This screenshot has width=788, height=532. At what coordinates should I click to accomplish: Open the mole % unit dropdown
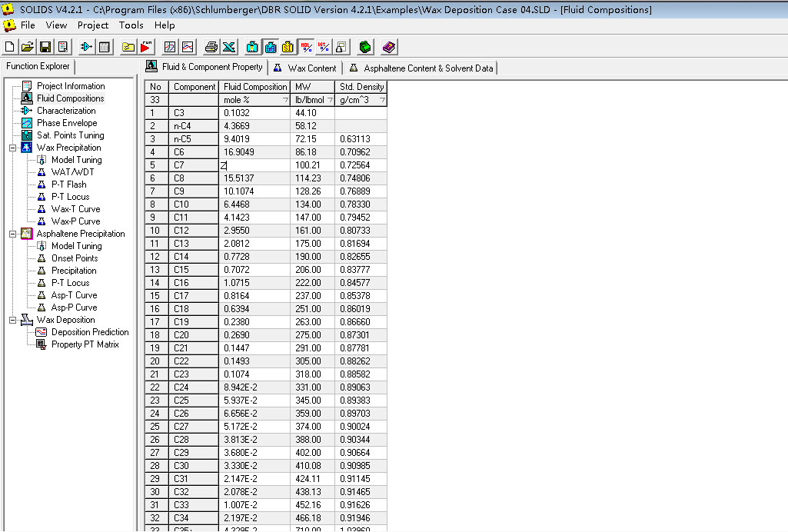[285, 100]
